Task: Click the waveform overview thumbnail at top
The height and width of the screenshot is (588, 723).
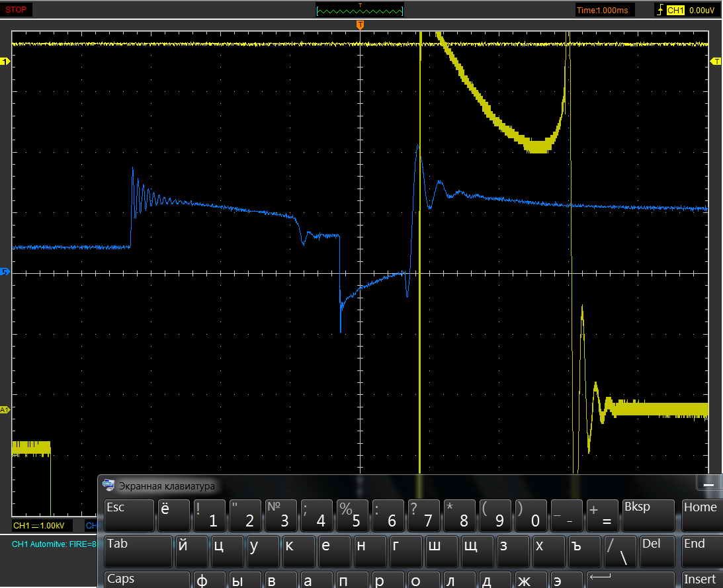Action: click(x=360, y=11)
